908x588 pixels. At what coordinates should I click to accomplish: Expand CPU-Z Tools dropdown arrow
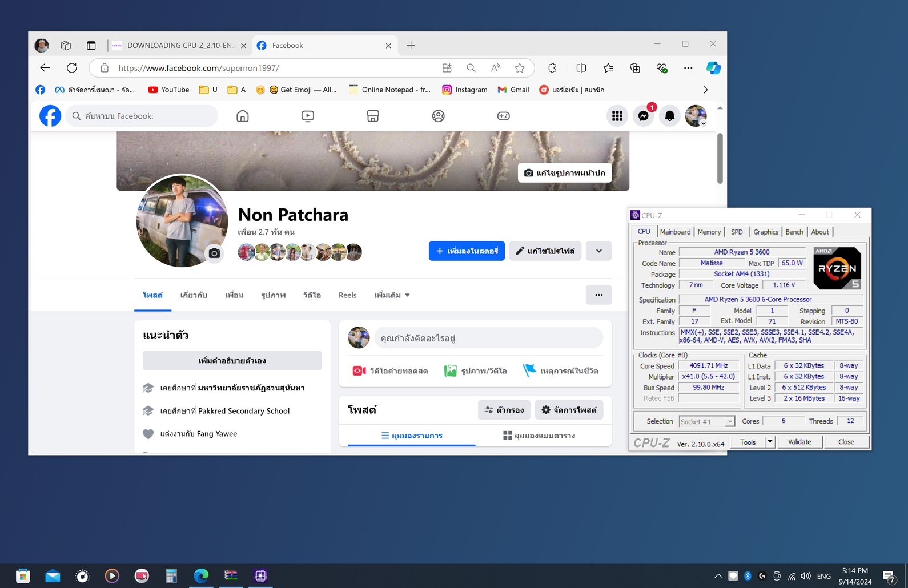pyautogui.click(x=770, y=442)
